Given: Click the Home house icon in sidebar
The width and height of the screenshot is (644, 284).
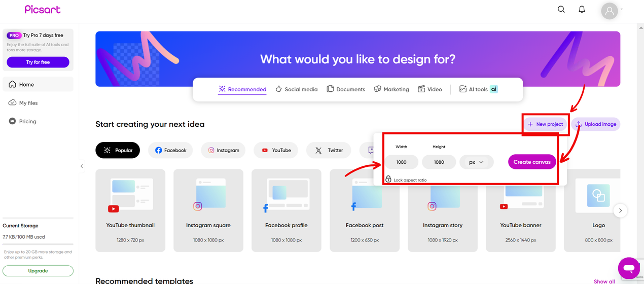Looking at the screenshot, I should point(13,84).
